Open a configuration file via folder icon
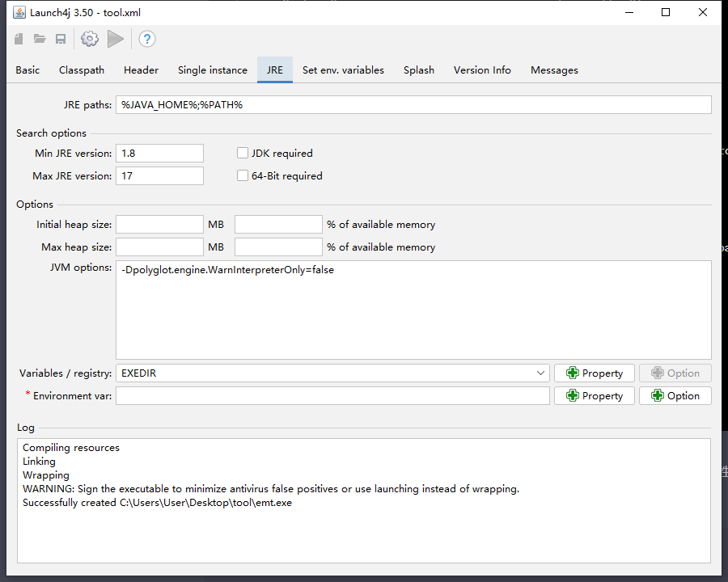 (x=40, y=39)
